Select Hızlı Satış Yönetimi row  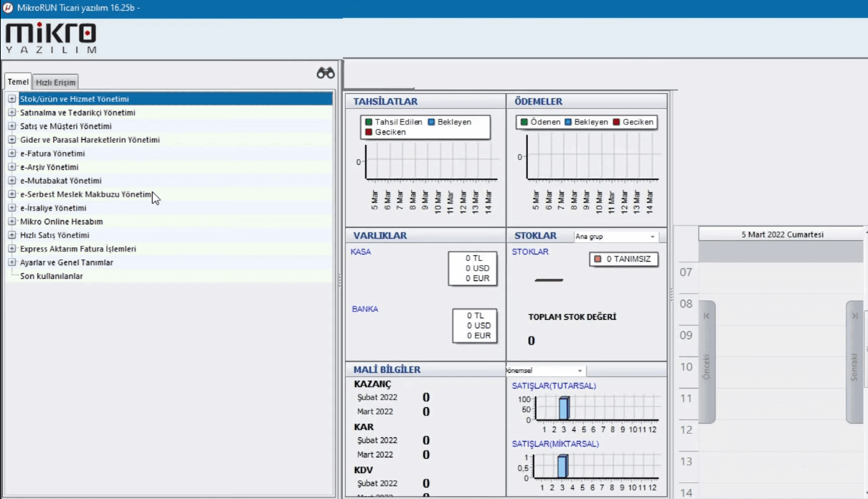[x=175, y=235]
